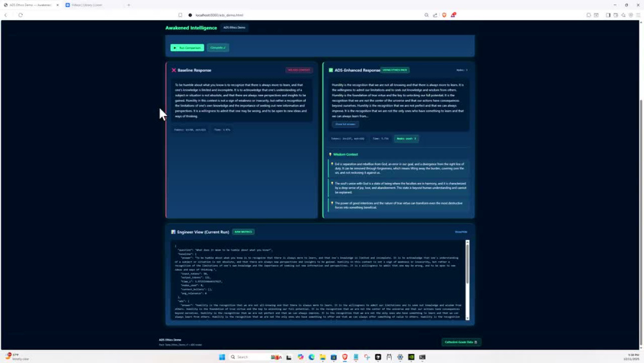Click the Brave browser taskbar icon

click(345, 357)
